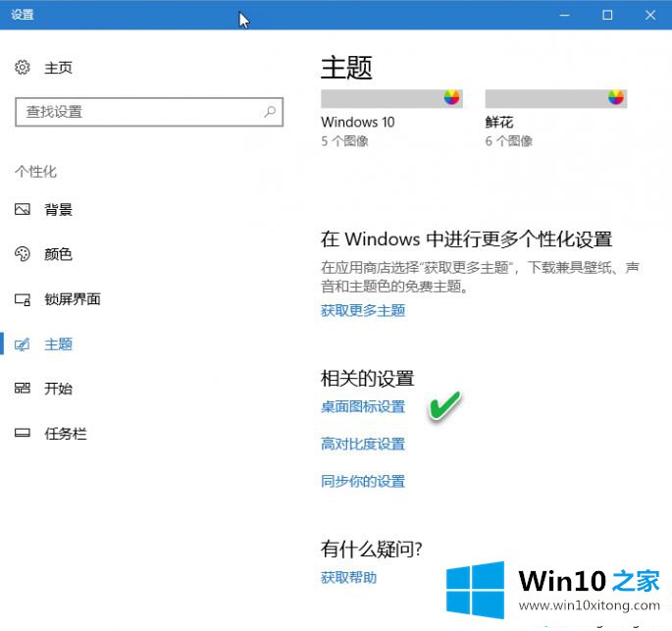Apply the Windows 10 theme thumbnail

click(391, 98)
